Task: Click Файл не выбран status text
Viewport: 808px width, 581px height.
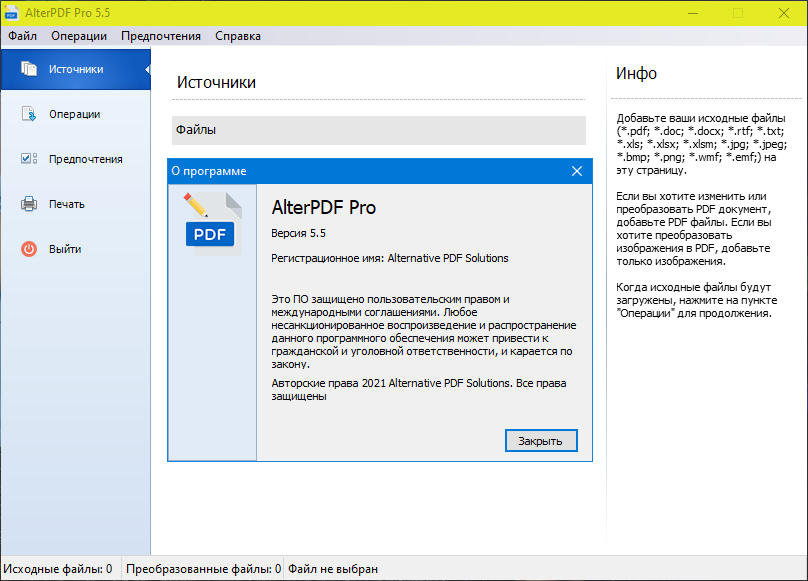Action: (x=333, y=569)
